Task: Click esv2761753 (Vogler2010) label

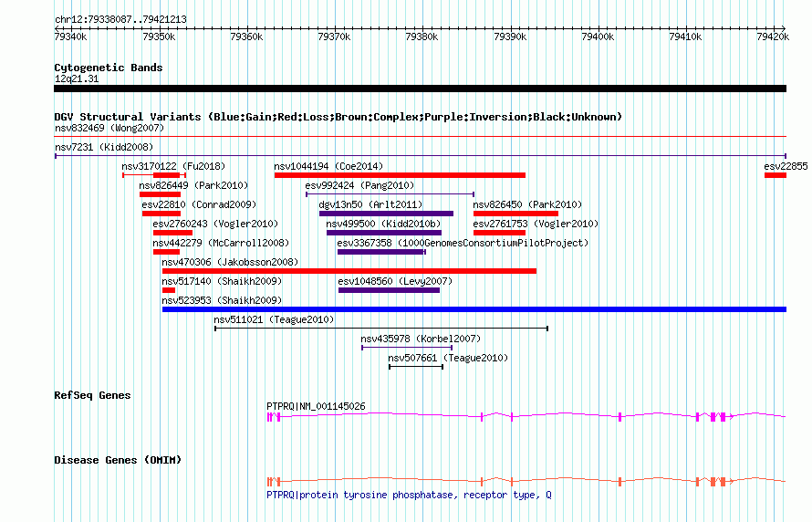Action: click(x=536, y=224)
